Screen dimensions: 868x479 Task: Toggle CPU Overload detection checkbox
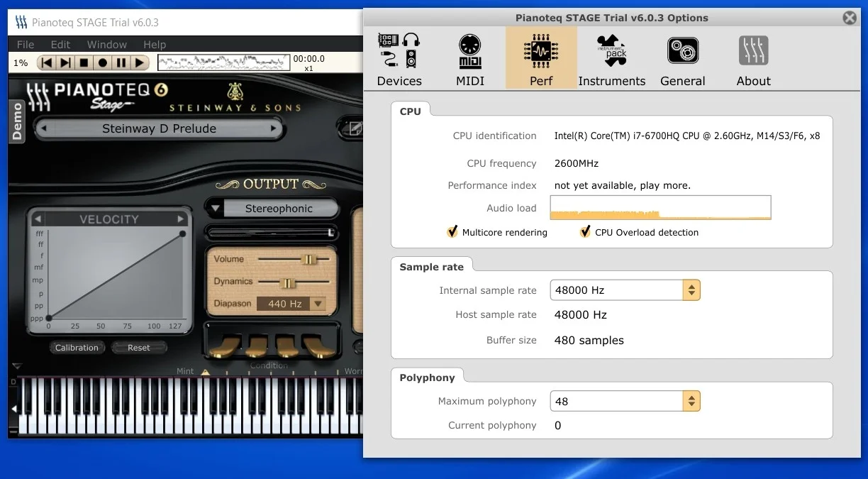(x=585, y=232)
